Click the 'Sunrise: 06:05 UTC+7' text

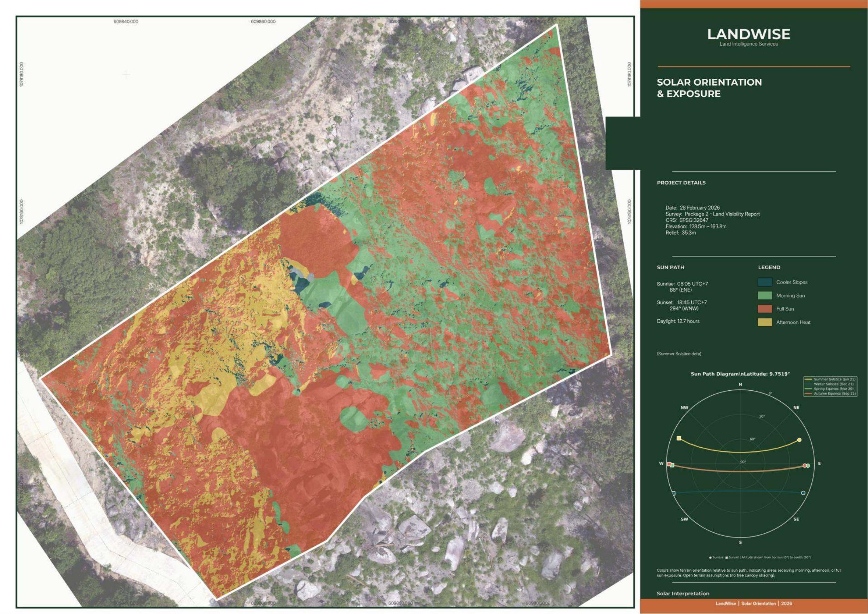[682, 284]
